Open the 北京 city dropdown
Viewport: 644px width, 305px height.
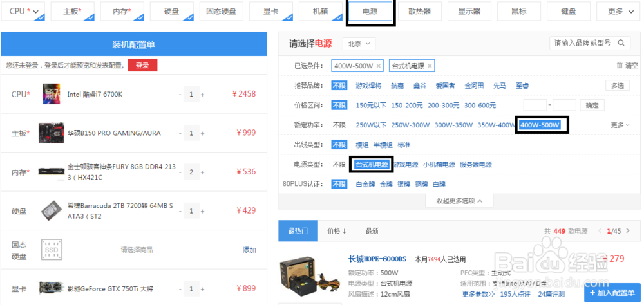click(x=359, y=44)
